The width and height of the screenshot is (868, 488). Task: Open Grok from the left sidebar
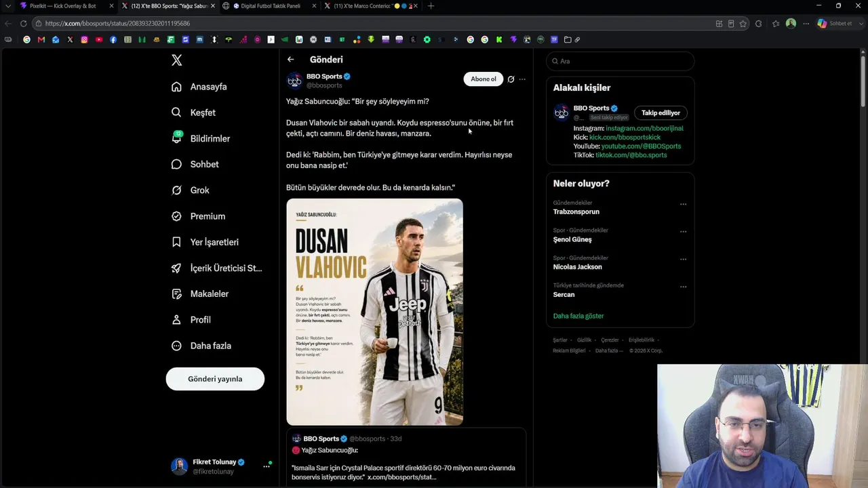click(191, 190)
